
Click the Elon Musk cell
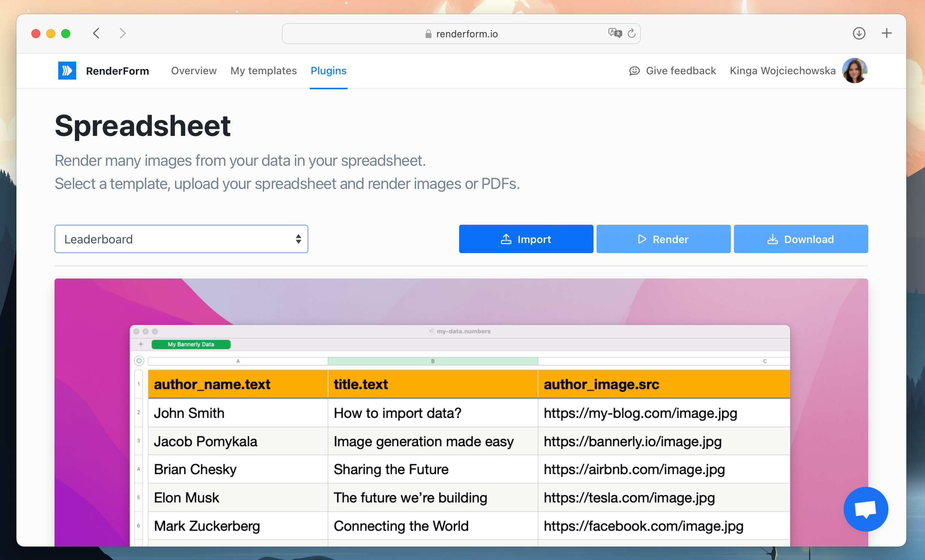tap(238, 497)
